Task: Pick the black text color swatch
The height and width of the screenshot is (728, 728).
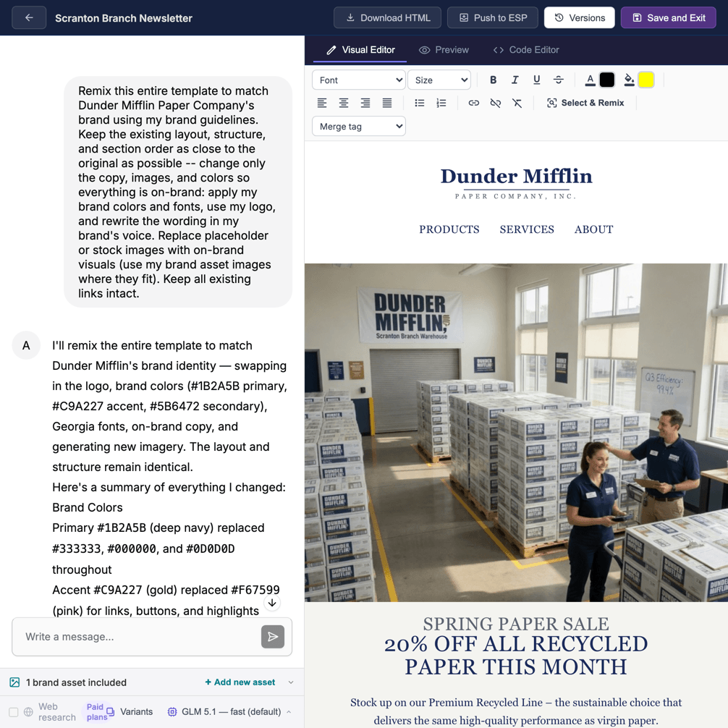Action: 607,80
